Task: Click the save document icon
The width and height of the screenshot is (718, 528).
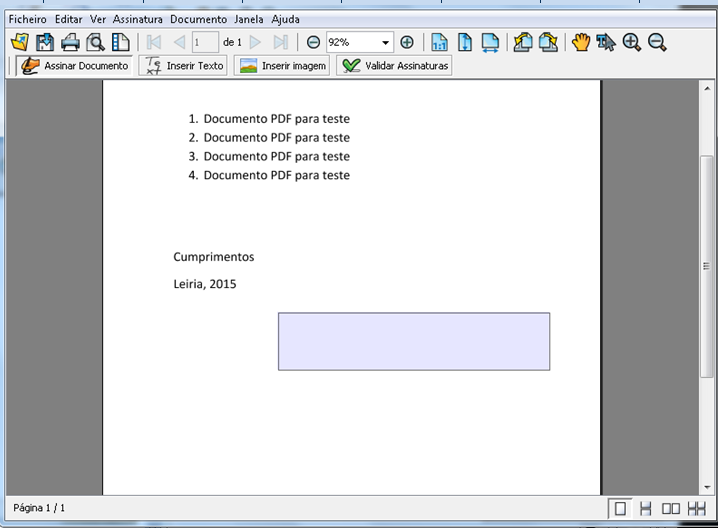Action: point(45,42)
